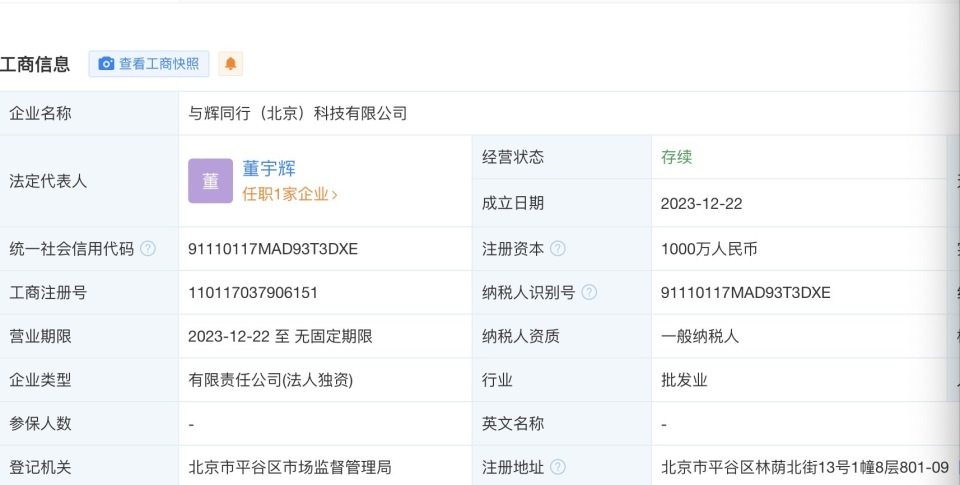Image resolution: width=960 pixels, height=485 pixels.
Task: Select taxpayer ID value in 纳税人识别号 row
Action: coord(746,293)
